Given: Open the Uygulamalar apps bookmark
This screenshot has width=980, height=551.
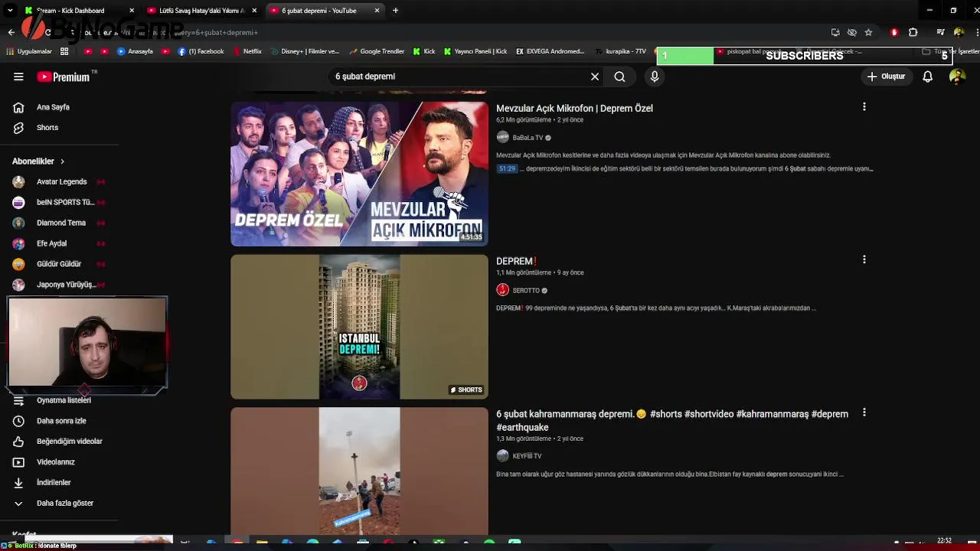Looking at the screenshot, I should click(x=29, y=51).
